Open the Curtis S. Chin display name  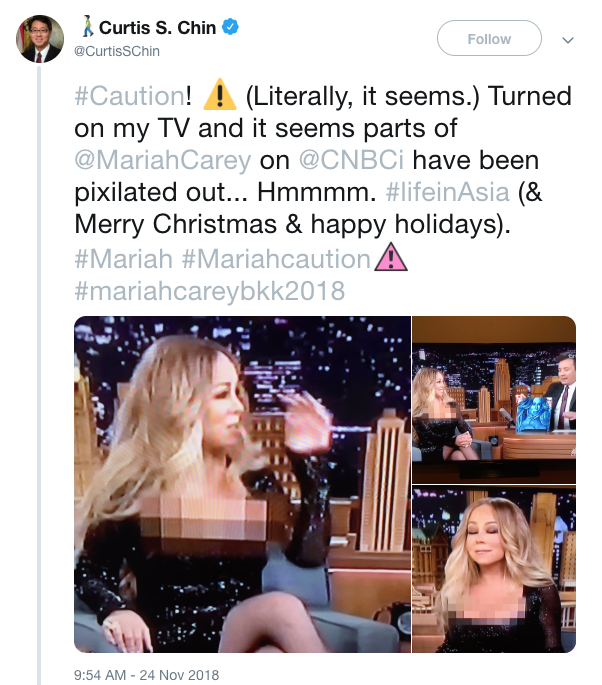coord(157,28)
